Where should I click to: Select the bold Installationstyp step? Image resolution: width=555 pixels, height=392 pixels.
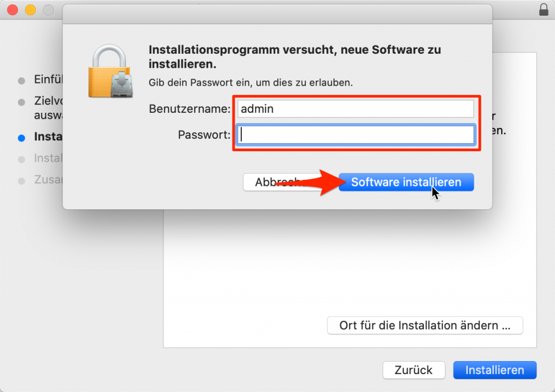click(x=48, y=137)
